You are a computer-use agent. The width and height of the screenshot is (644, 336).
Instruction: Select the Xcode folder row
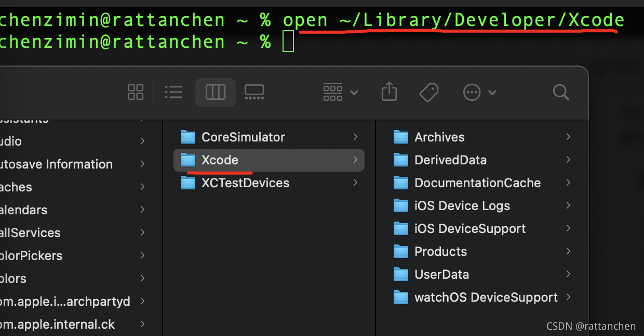pos(269,160)
